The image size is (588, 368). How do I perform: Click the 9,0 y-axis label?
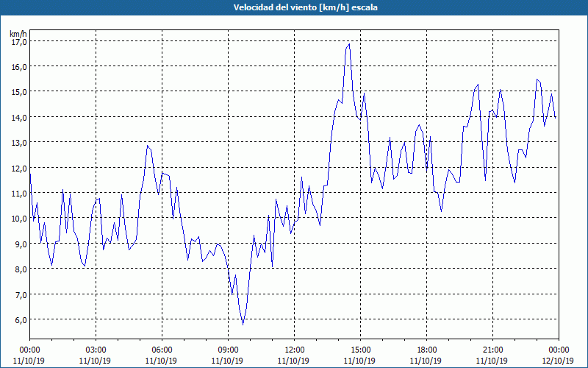[x=21, y=244]
